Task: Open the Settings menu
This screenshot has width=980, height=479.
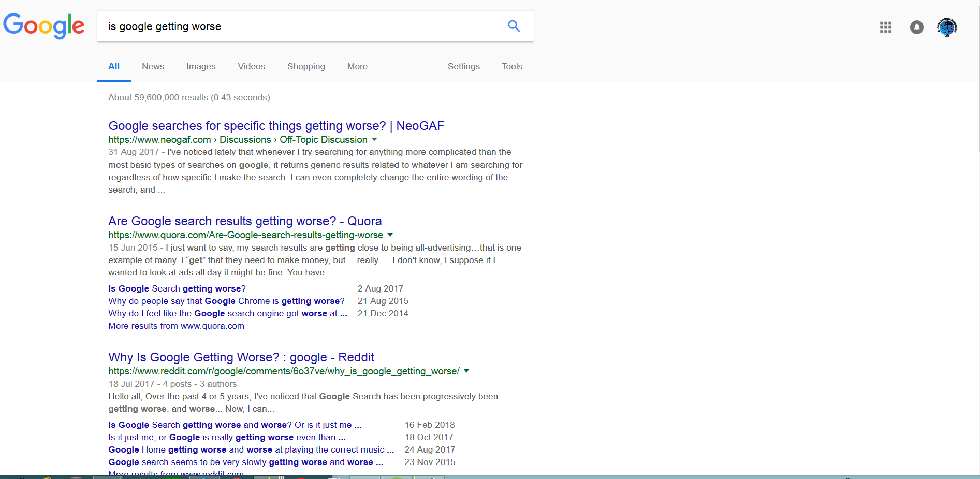Action: pyautogui.click(x=464, y=66)
